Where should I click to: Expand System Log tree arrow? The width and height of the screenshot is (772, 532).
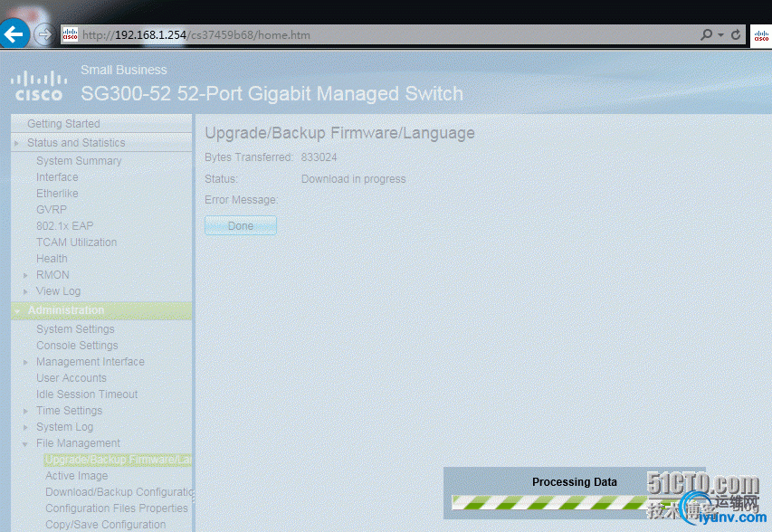25,428
